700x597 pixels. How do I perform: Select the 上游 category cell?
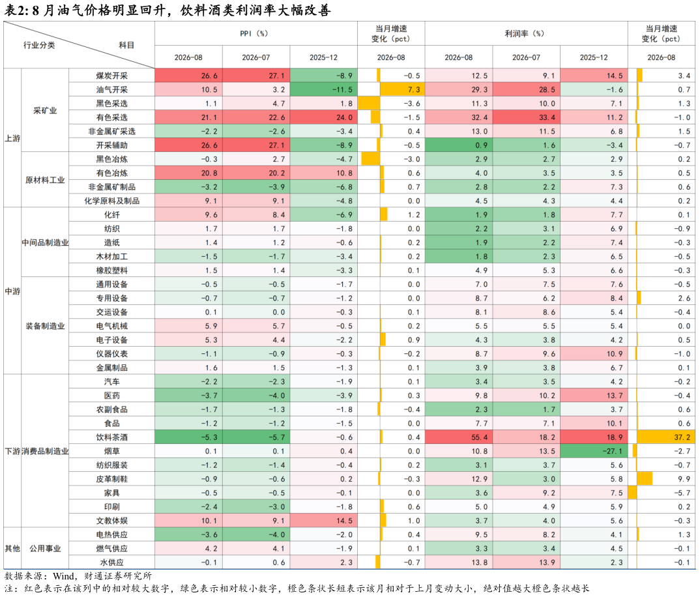[x=12, y=138]
